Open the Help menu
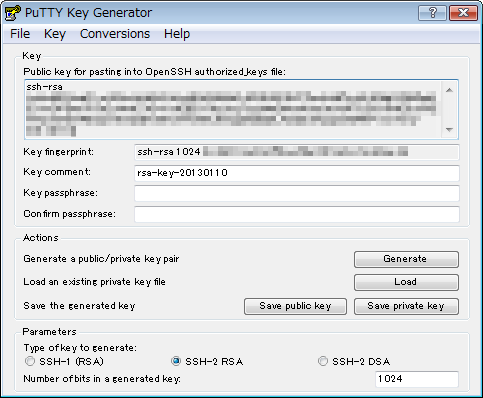The width and height of the screenshot is (483, 398). pyautogui.click(x=177, y=34)
